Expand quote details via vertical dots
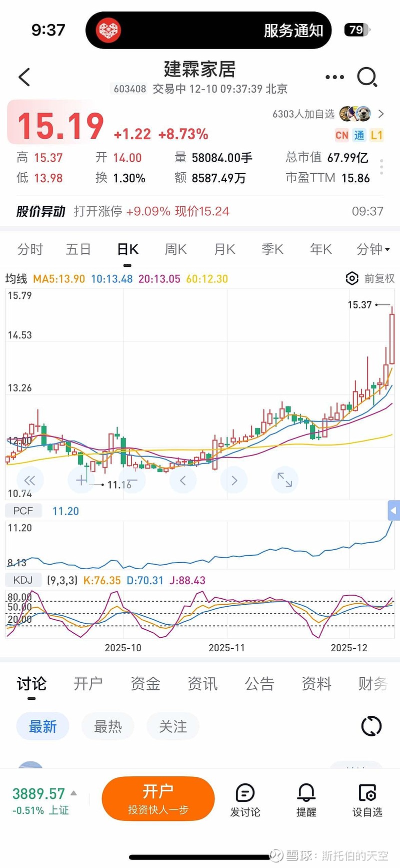 [381, 167]
